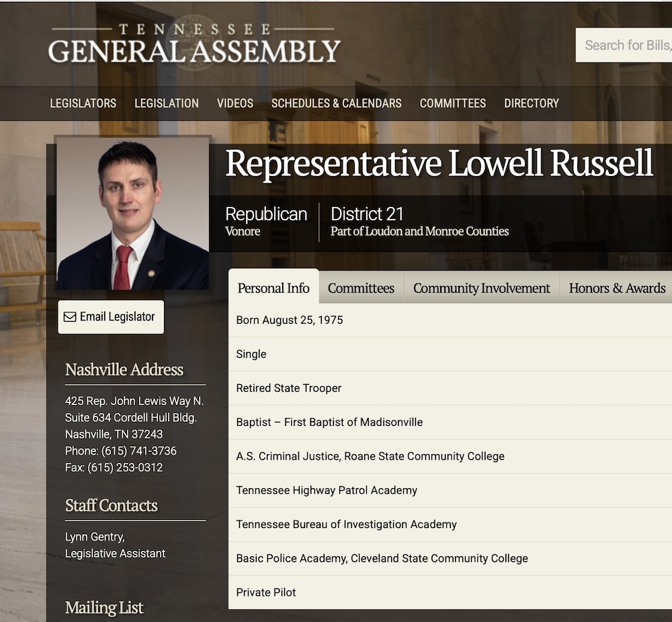Click the Mailing List heading
This screenshot has width=672, height=622.
[x=104, y=607]
